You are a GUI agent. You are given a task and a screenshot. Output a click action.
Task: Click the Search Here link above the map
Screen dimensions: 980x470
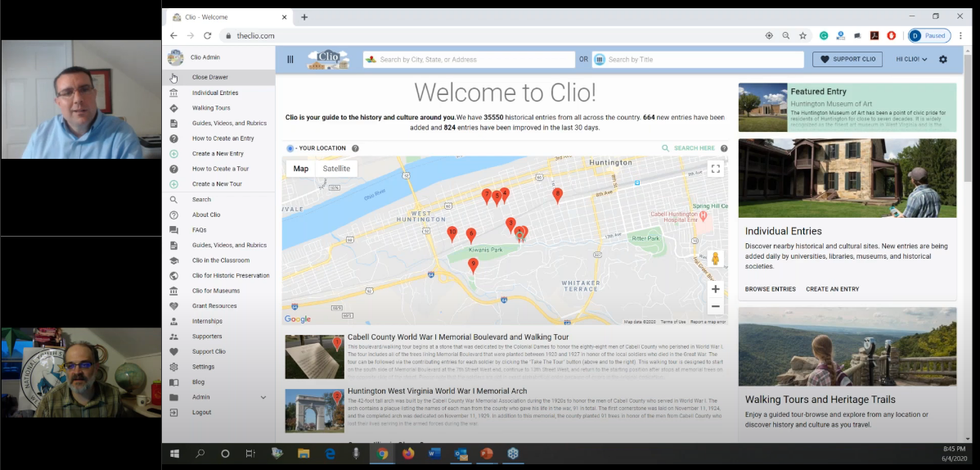point(689,149)
